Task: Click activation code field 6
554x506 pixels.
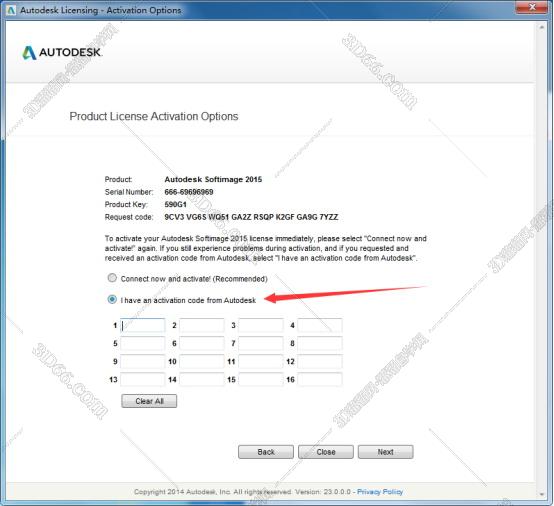Action: point(202,343)
